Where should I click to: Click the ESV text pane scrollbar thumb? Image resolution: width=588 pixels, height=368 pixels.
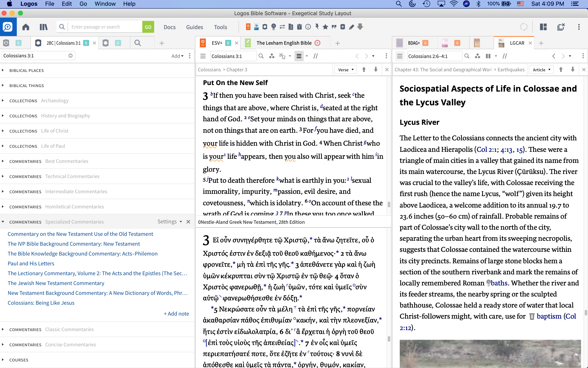pos(389,204)
